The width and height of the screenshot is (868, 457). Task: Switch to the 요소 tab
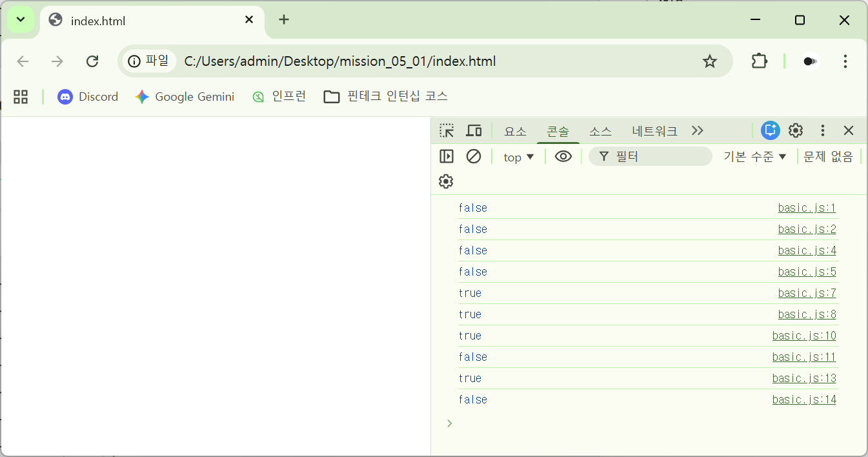[x=515, y=131]
